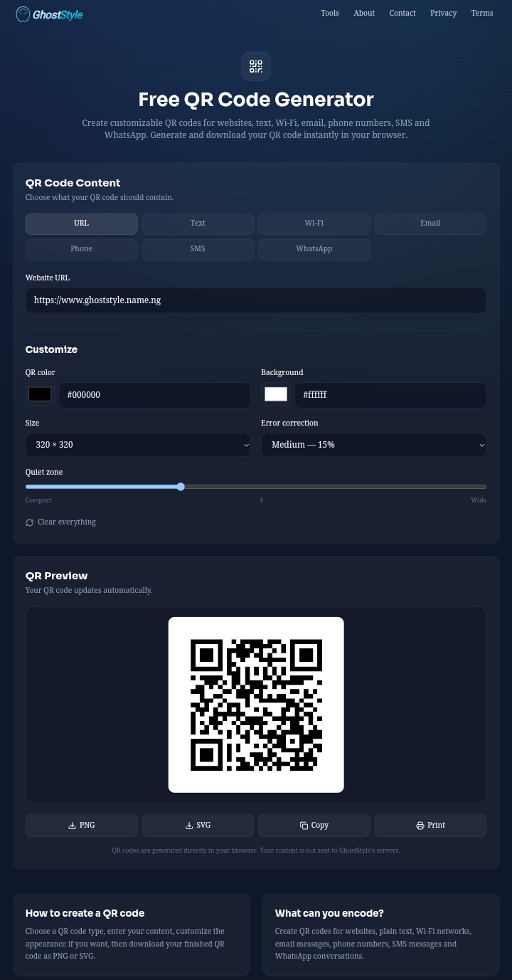Click the 'Wide' quiet zone label
The image size is (512, 980).
(x=479, y=500)
